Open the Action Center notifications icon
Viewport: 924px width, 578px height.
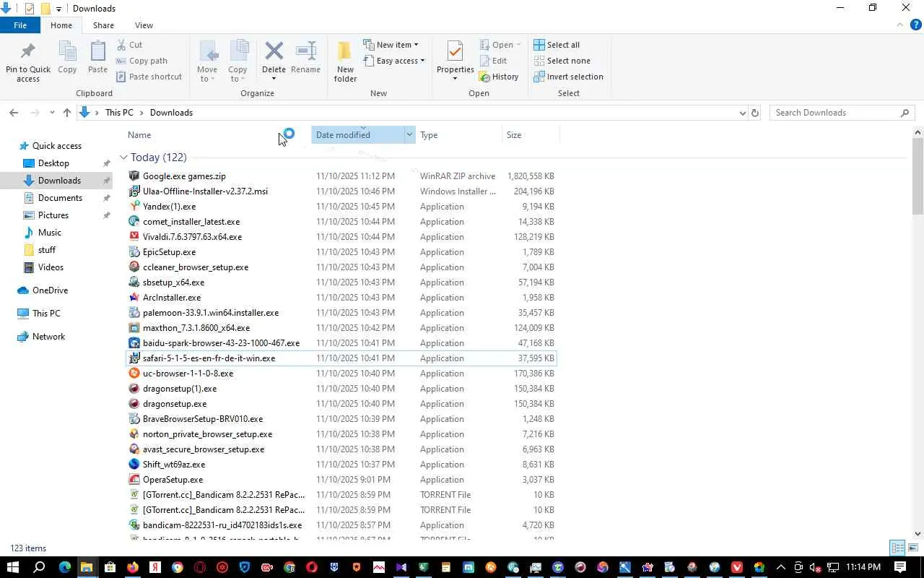click(900, 567)
